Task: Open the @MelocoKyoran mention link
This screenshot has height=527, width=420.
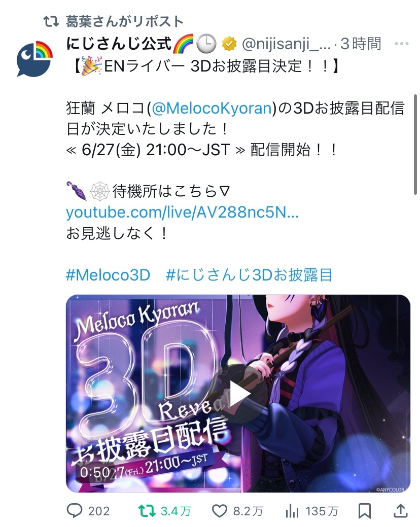Action: click(212, 108)
